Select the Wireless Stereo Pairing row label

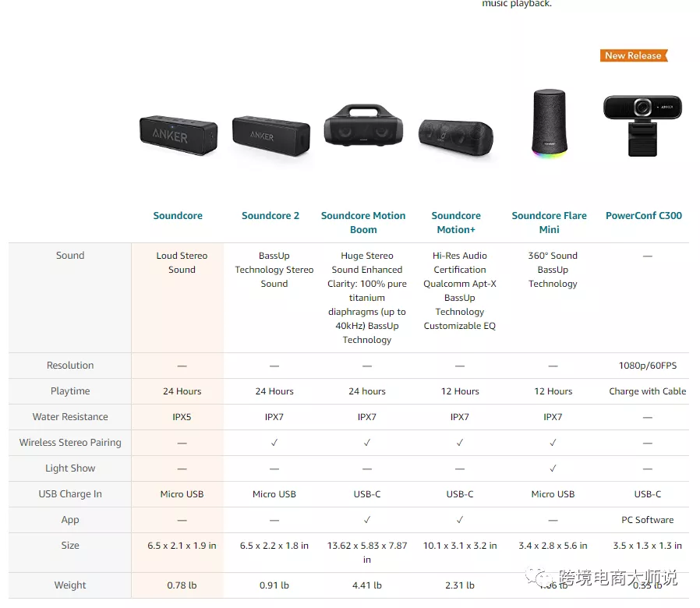click(x=70, y=443)
